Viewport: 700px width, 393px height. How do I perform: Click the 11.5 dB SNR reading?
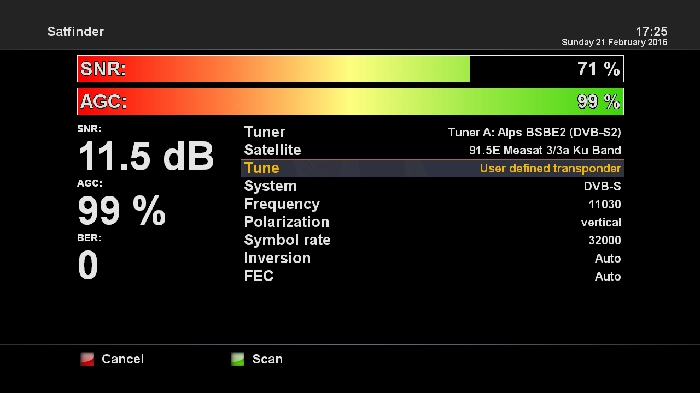coord(146,156)
